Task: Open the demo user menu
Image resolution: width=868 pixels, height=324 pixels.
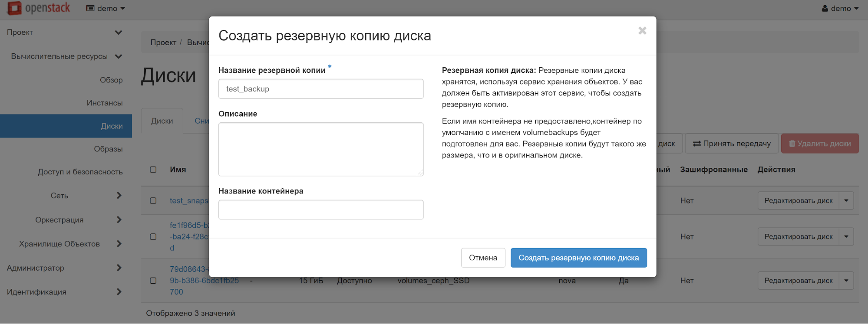Action: click(840, 8)
